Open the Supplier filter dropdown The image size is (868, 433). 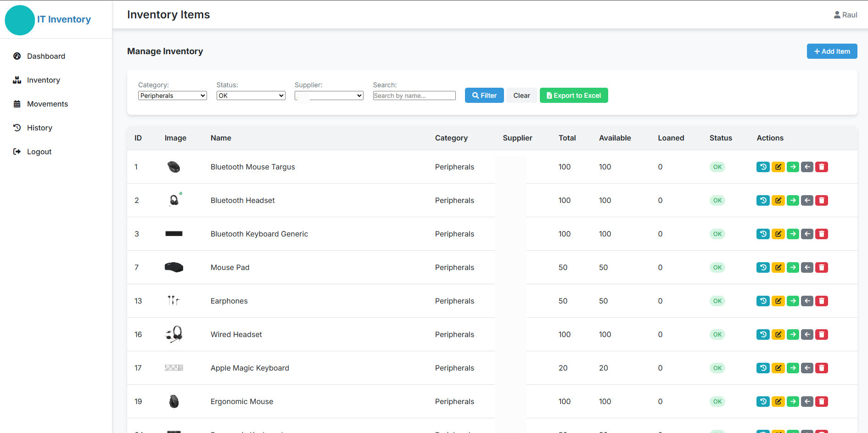coord(329,96)
